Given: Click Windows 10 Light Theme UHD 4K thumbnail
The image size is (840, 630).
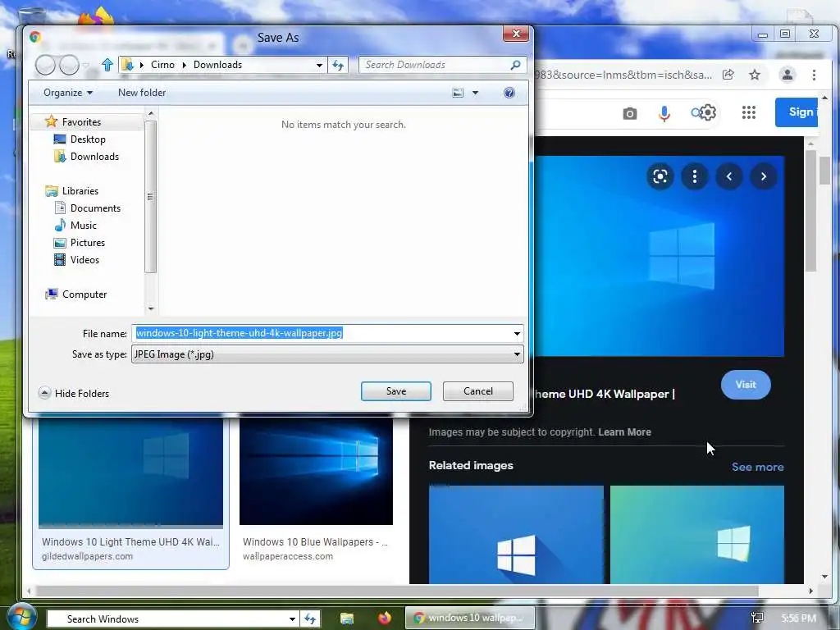Looking at the screenshot, I should (x=130, y=472).
